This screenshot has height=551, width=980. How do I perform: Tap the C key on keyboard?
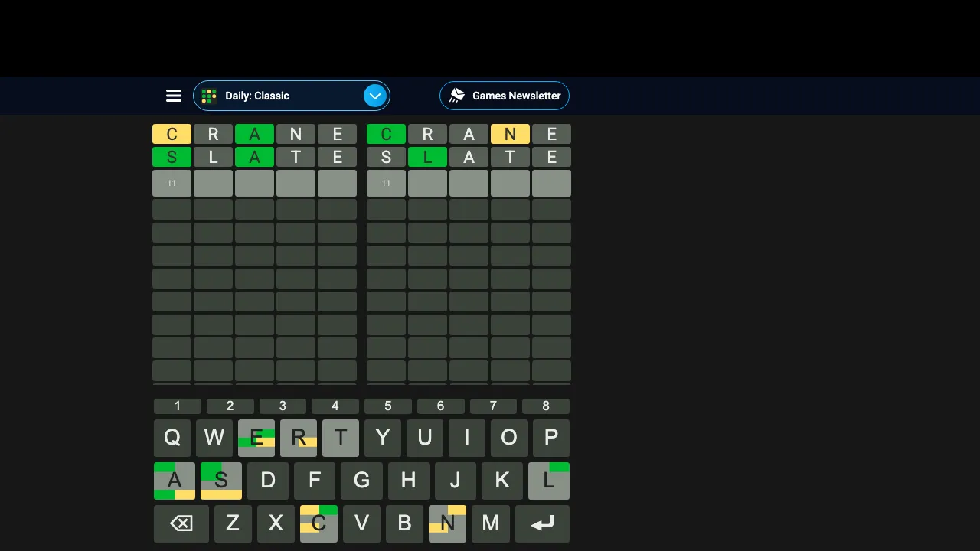[318, 523]
